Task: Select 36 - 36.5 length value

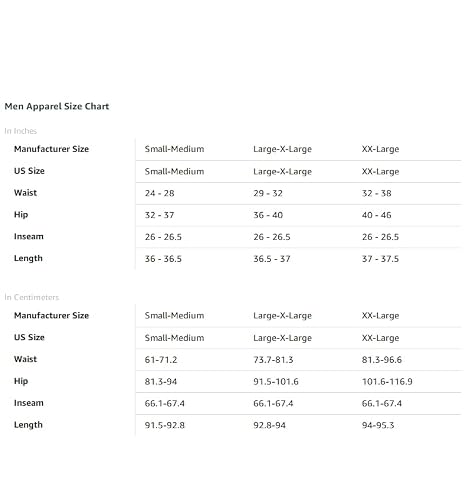Action: click(163, 259)
